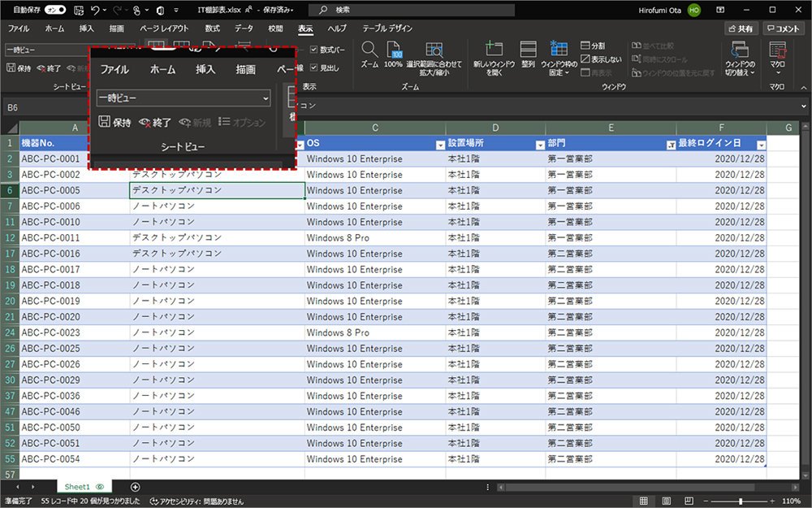Click the Select All corner of the sheet
The width and height of the screenshot is (812, 508).
pyautogui.click(x=11, y=128)
